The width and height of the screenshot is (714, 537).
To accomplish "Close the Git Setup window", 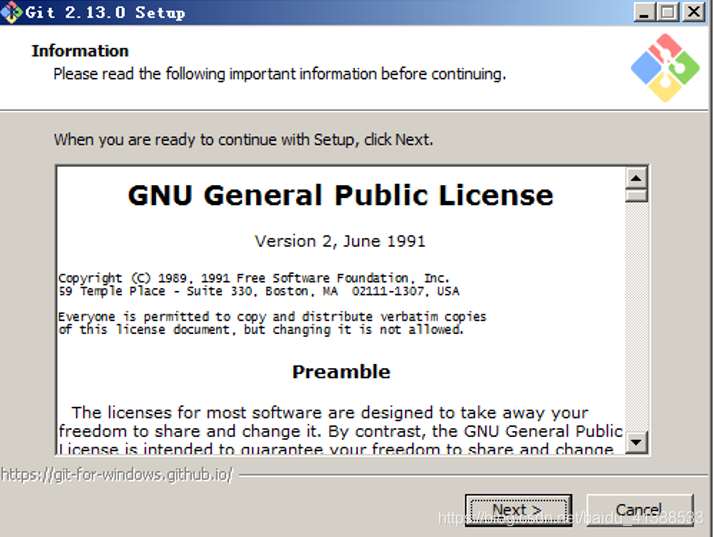I will point(694,12).
